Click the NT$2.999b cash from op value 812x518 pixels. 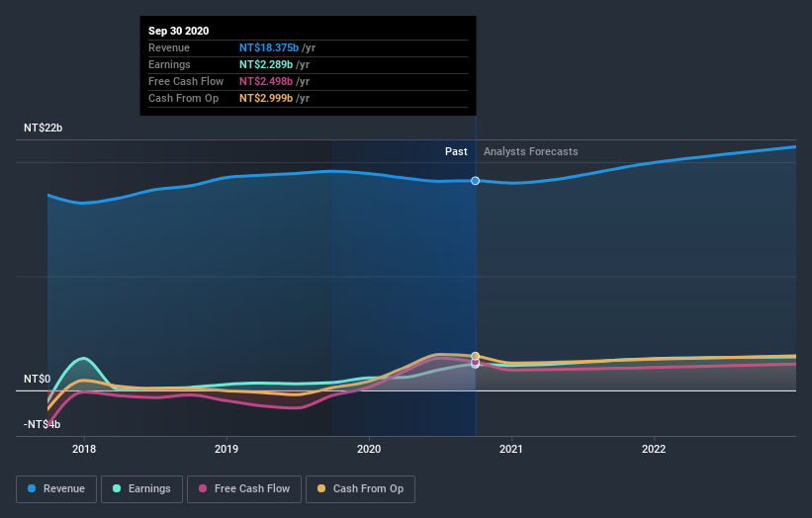[266, 98]
